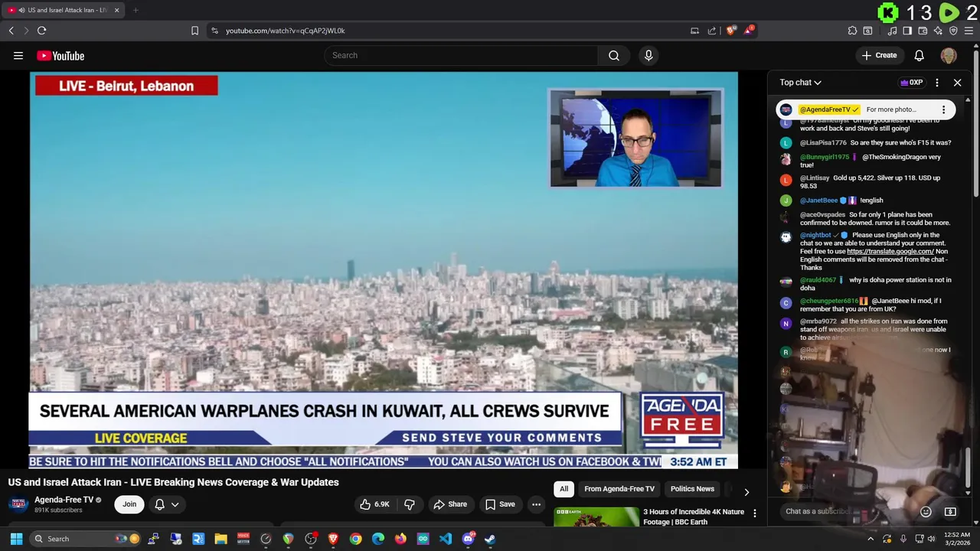Open the browser share icon in address bar
Image resolution: width=980 pixels, height=551 pixels.
tap(711, 31)
